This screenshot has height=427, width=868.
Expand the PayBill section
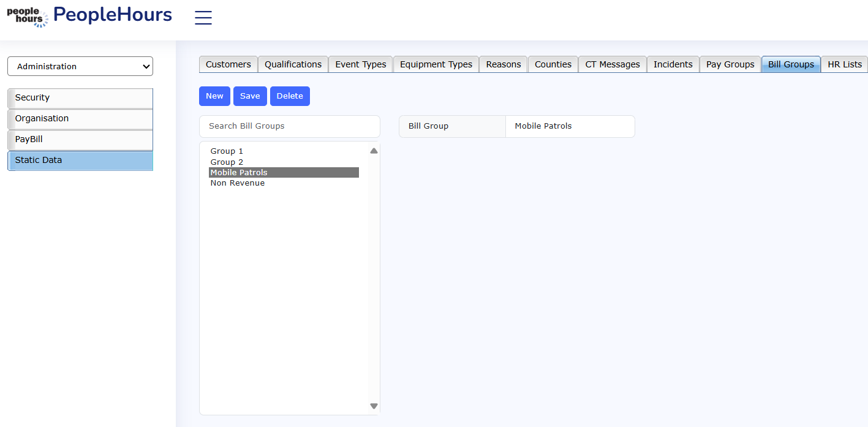(x=80, y=140)
